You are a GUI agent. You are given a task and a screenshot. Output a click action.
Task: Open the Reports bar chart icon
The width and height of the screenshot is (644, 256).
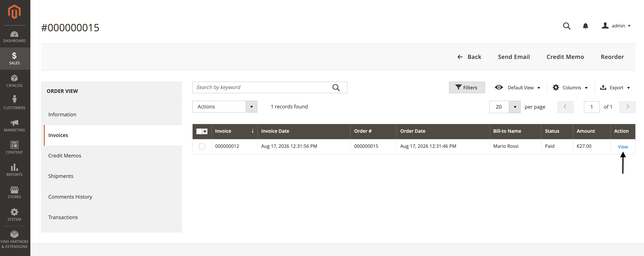pyautogui.click(x=14, y=167)
